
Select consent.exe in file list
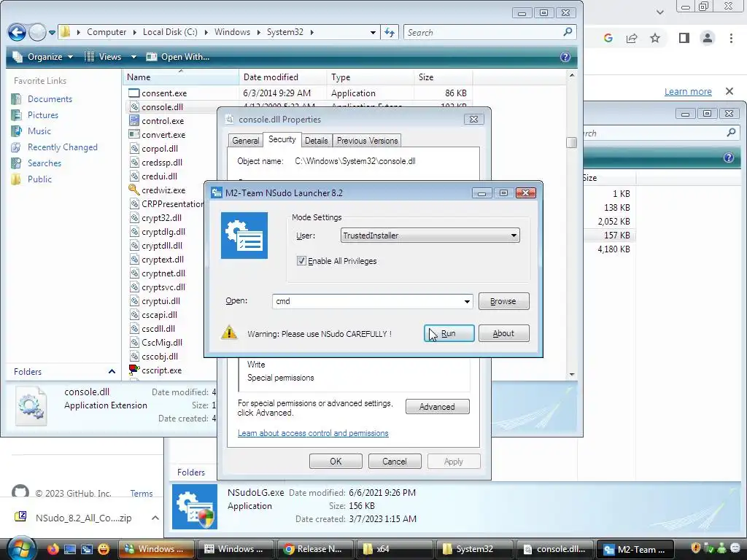click(x=164, y=93)
